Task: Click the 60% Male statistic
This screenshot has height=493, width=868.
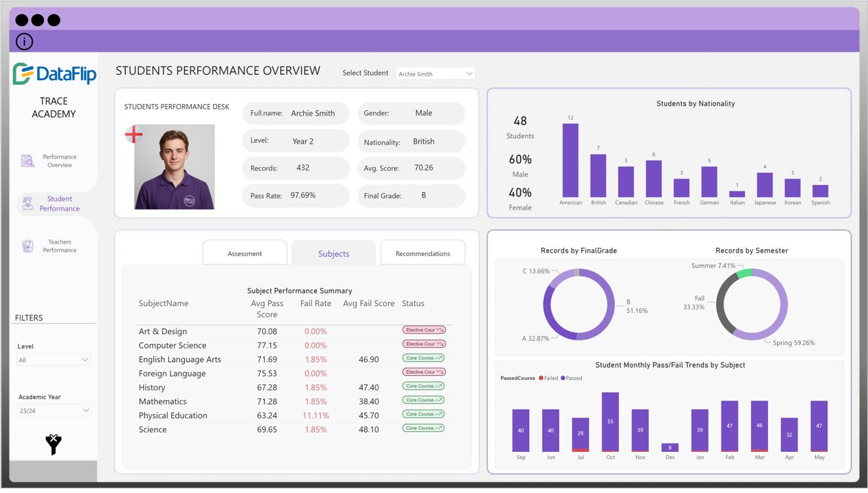Action: (x=520, y=159)
